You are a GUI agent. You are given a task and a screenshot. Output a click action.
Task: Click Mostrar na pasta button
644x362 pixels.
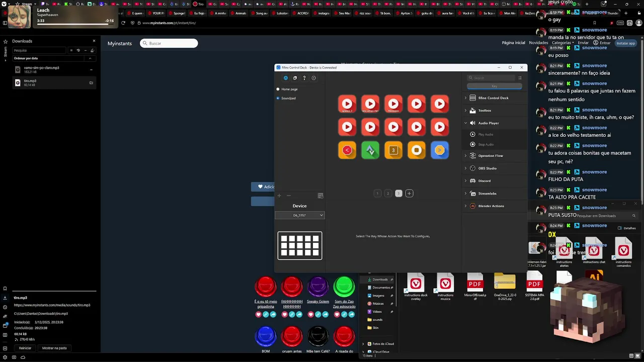pyautogui.click(x=54, y=348)
